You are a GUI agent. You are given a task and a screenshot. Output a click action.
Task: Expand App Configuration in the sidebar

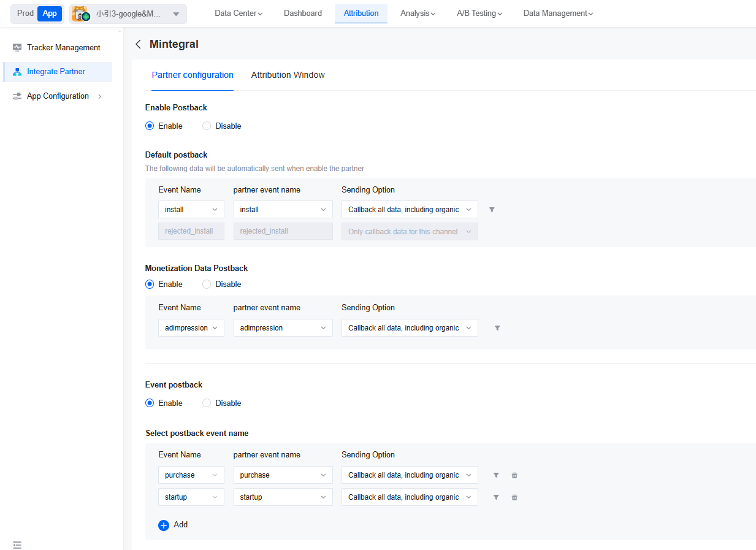point(58,96)
